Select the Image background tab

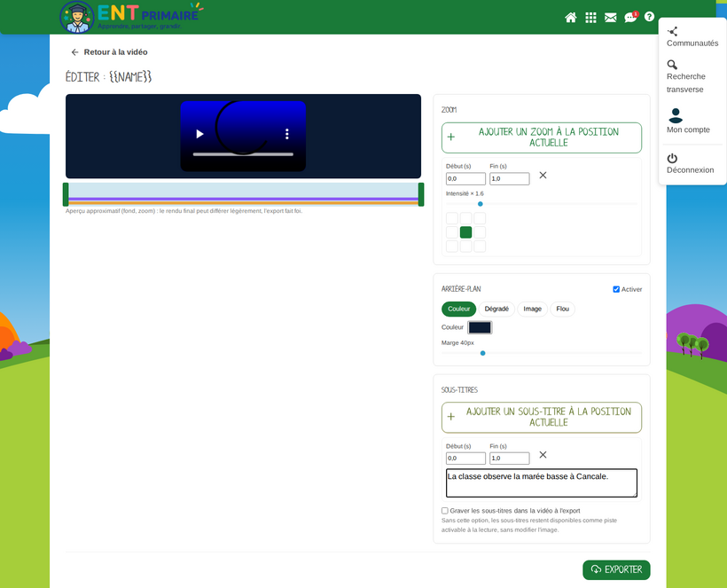click(x=532, y=309)
